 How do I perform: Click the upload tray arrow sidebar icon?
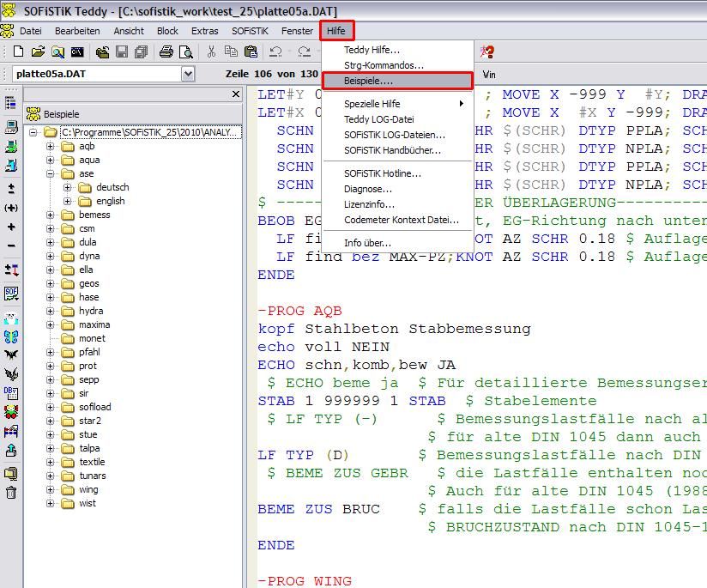click(x=11, y=451)
